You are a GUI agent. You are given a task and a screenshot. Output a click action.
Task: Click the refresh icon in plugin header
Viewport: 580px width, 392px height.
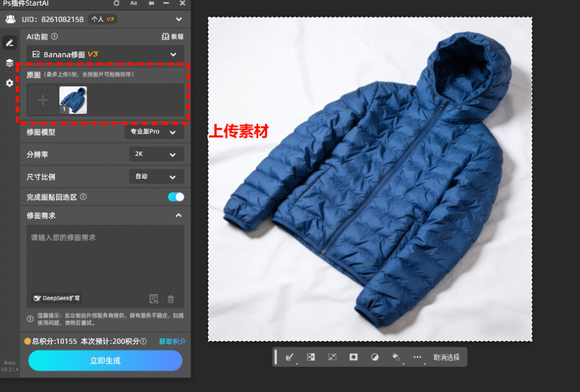tap(117, 3)
